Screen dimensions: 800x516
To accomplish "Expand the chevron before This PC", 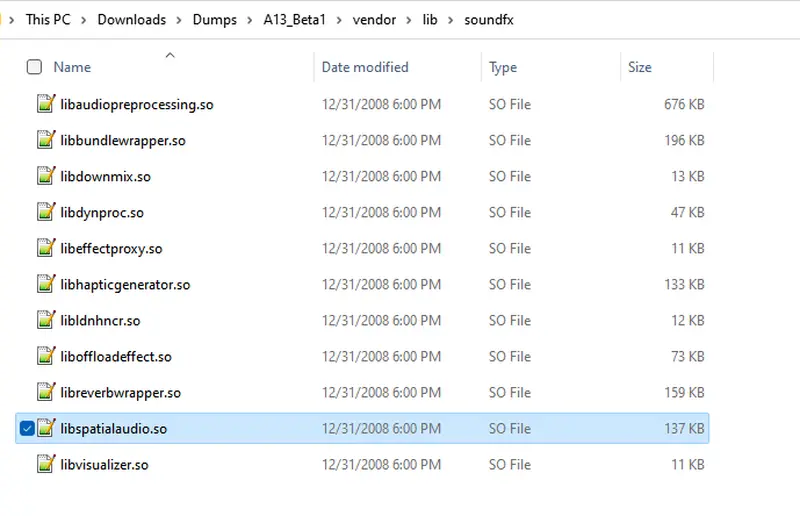I will [x=12, y=20].
